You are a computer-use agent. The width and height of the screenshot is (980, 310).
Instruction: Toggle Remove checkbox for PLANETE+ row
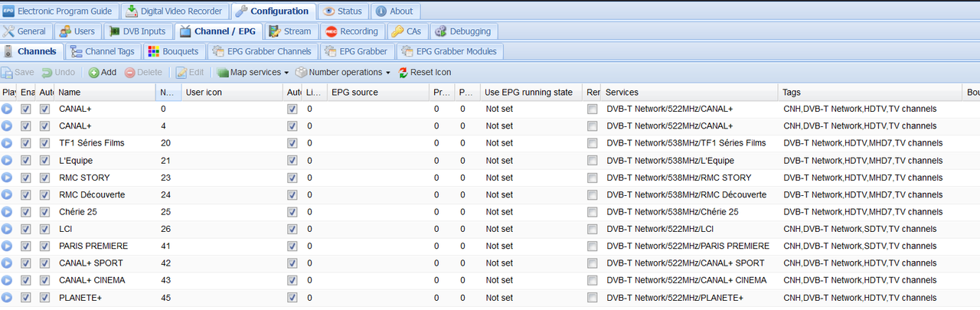(x=592, y=297)
